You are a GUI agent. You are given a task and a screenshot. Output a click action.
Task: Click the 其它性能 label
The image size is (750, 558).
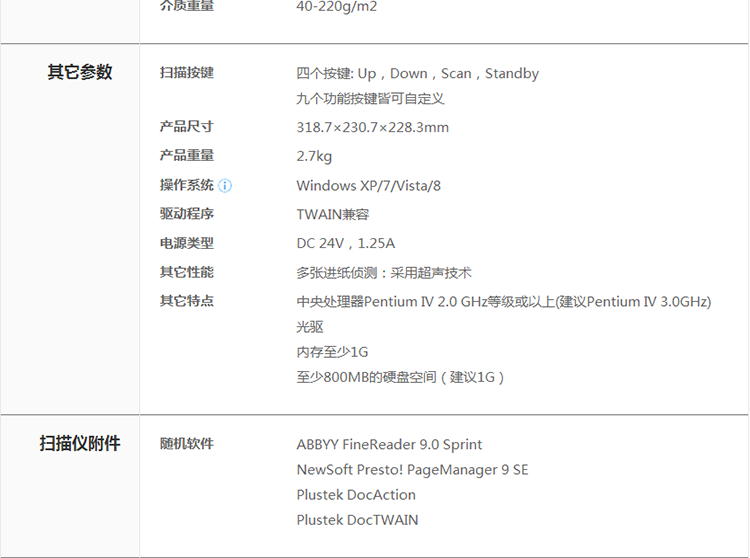coord(187,272)
